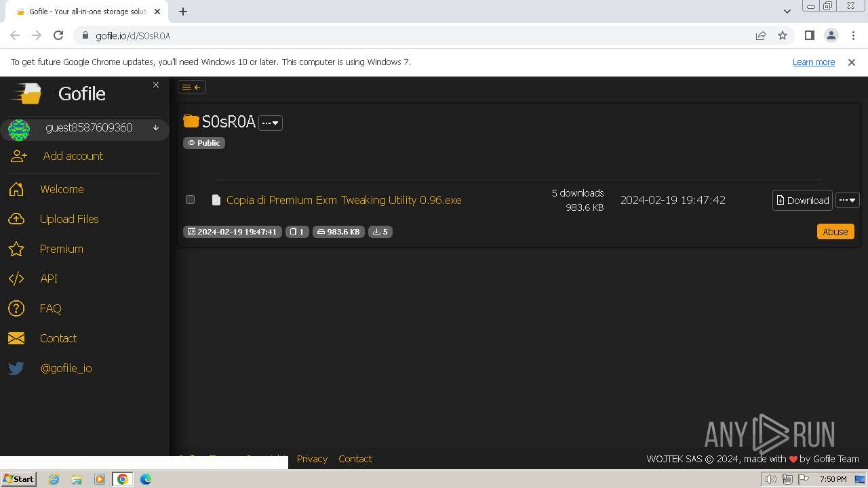Click the Public visibility badge
868x488 pixels.
coord(204,143)
